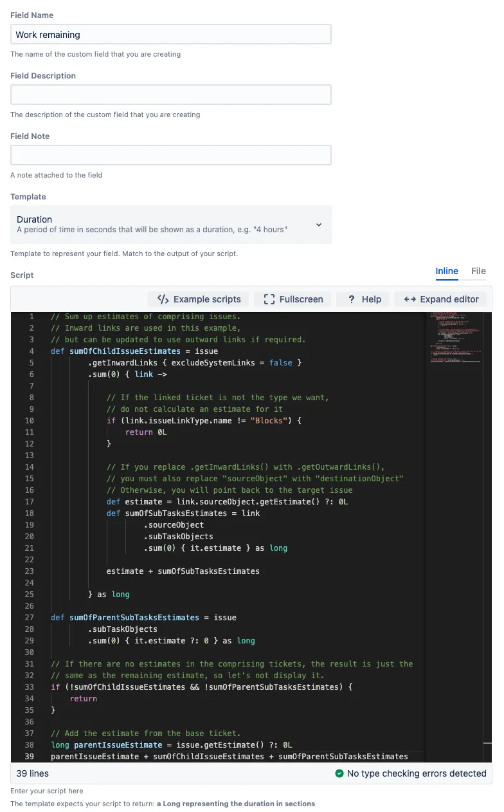Click the green type-check success icon
Viewport: 504px width, 812px height.
pyautogui.click(x=339, y=773)
